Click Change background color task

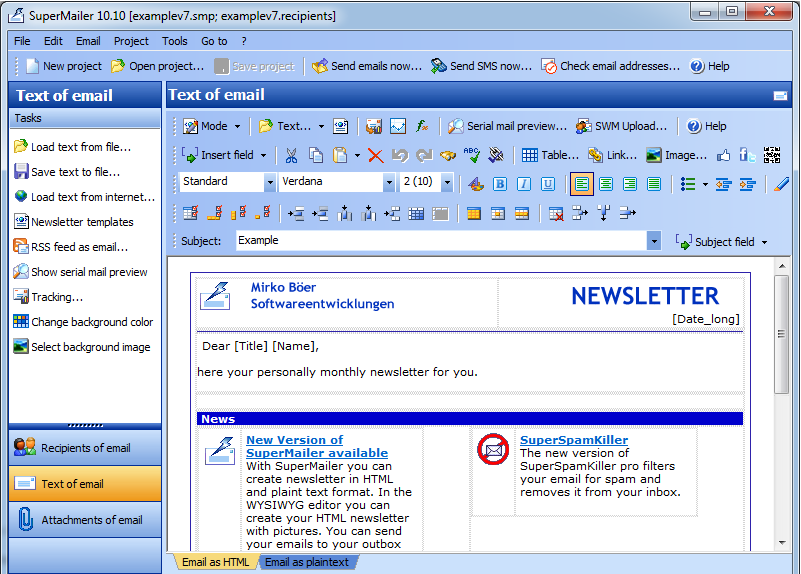83,322
